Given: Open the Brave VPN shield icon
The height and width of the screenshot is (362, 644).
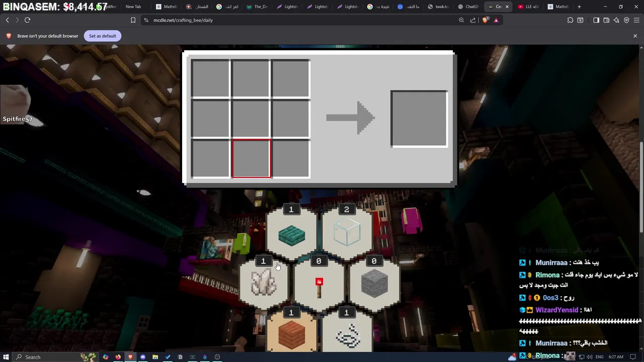Looking at the screenshot, I should coord(626,20).
